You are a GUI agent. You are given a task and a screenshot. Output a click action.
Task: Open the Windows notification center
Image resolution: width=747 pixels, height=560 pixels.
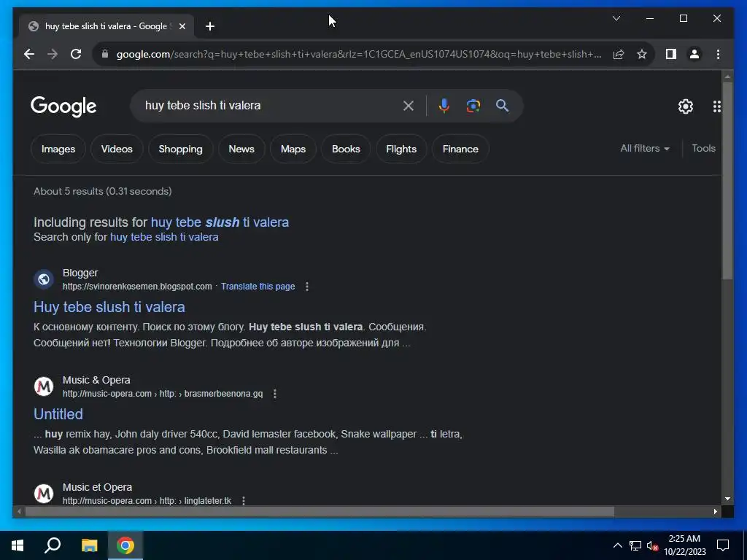pos(723,545)
